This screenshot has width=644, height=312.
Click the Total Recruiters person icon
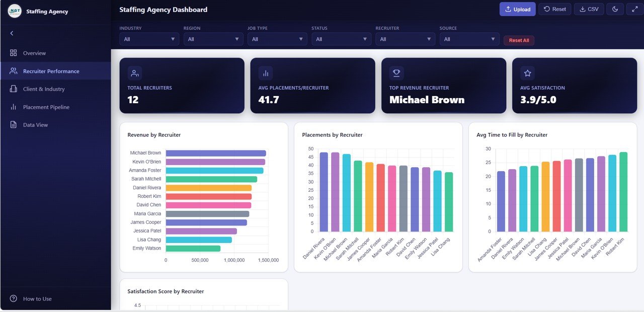pos(134,72)
